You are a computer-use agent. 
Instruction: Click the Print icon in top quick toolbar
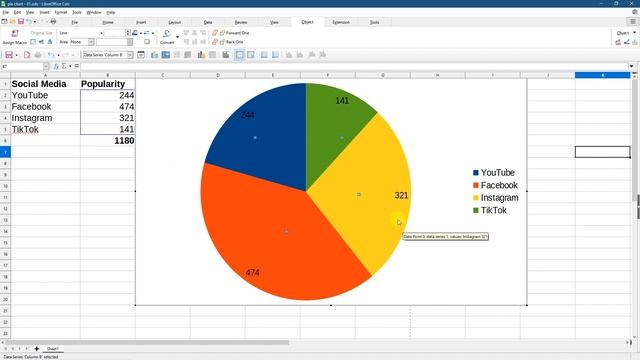click(53, 21)
